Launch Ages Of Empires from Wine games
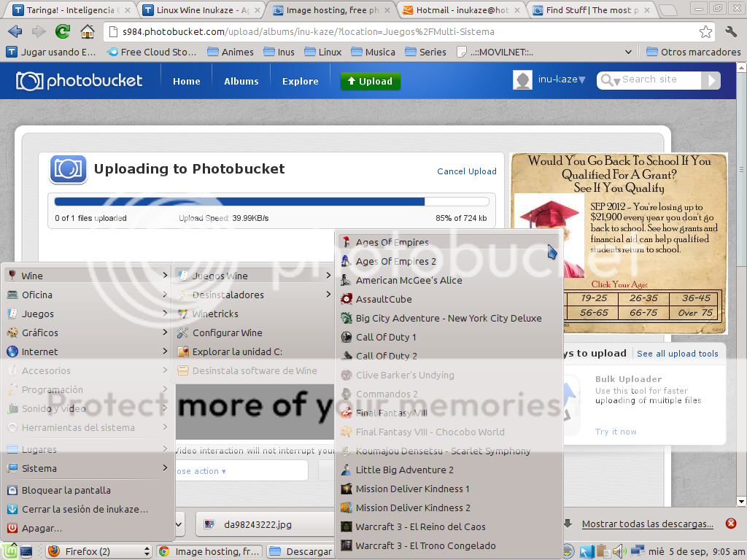Screen dimensions: 747x560 pyautogui.click(x=448, y=242)
